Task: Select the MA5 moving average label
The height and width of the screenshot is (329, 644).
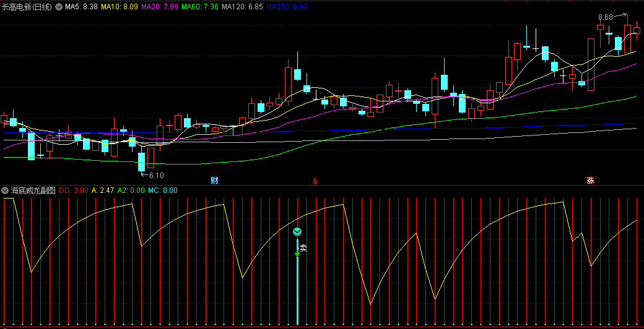Action: 81,7
